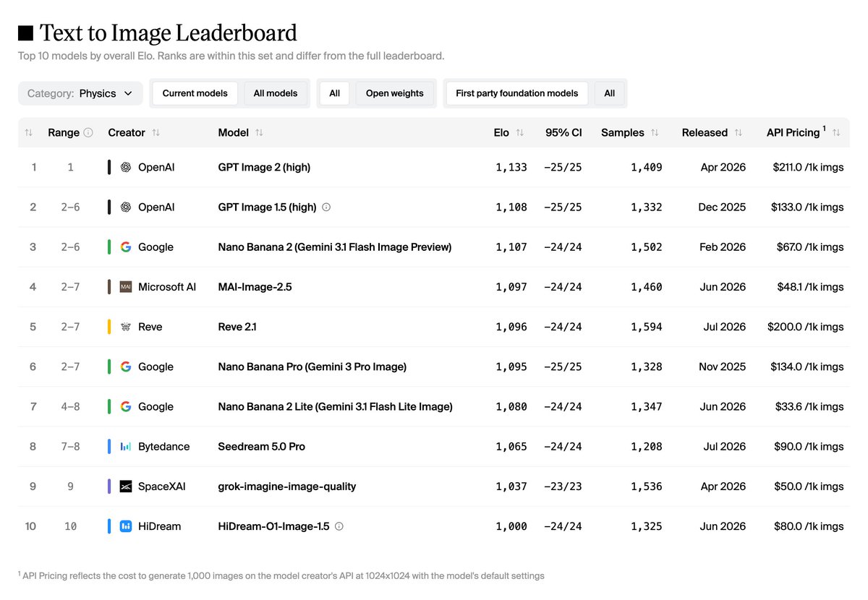Sort by Model column arrows
Screen dimensions: 868x600
click(x=259, y=133)
